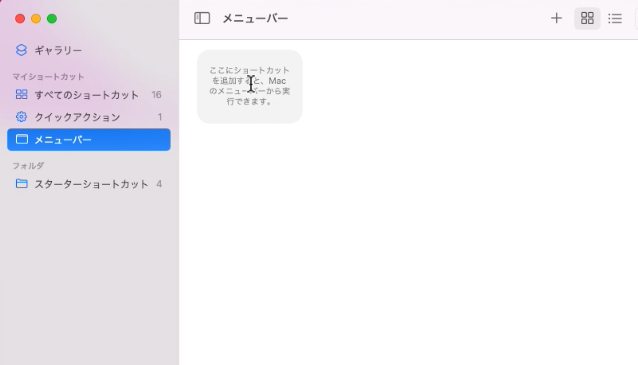
Task: Click the メニューバー window icon
Action: tap(22, 139)
